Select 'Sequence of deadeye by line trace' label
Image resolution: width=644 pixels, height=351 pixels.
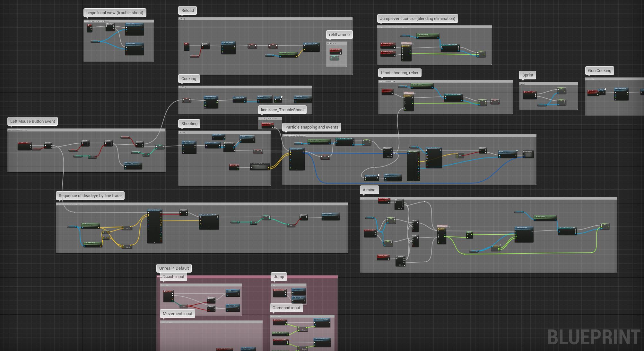(x=90, y=195)
